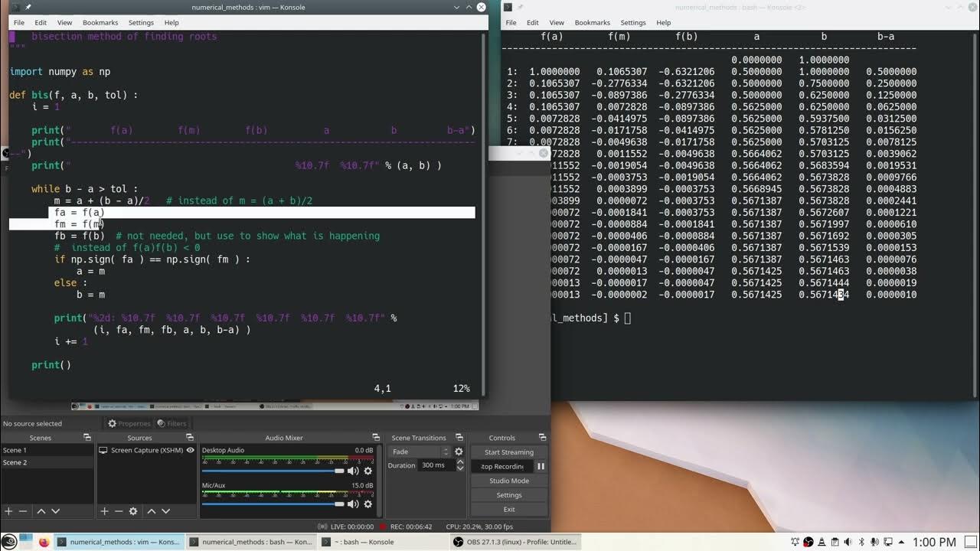980x551 pixels.
Task: Open Bookmarks menu in vim Konsole
Action: 100,23
